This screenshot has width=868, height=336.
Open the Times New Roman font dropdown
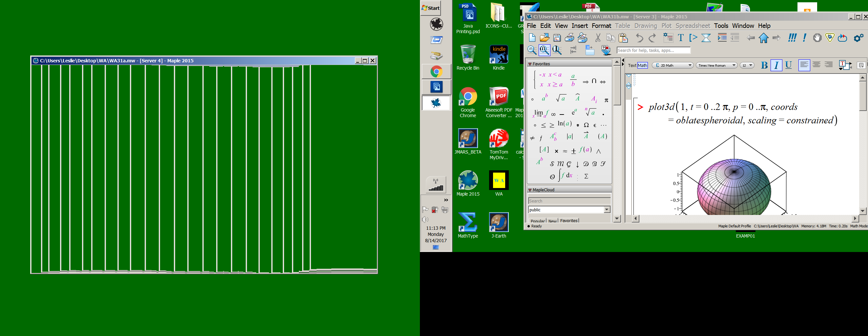click(x=717, y=65)
